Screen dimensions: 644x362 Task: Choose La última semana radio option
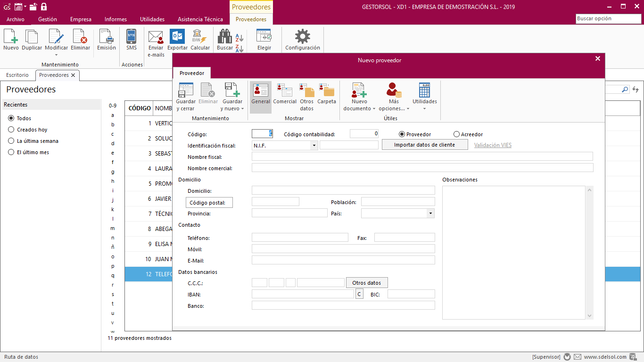(x=11, y=141)
